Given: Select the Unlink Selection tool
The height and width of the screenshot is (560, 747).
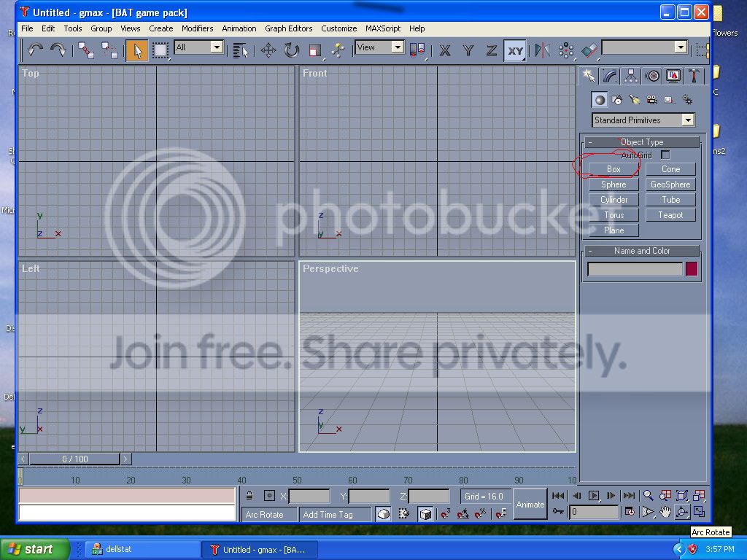Looking at the screenshot, I should [109, 50].
